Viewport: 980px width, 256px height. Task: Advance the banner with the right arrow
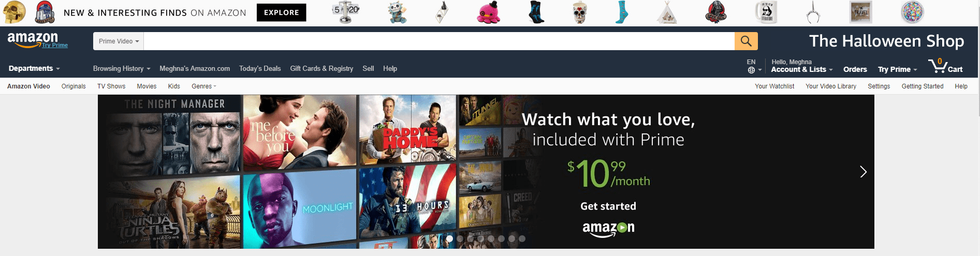click(863, 172)
